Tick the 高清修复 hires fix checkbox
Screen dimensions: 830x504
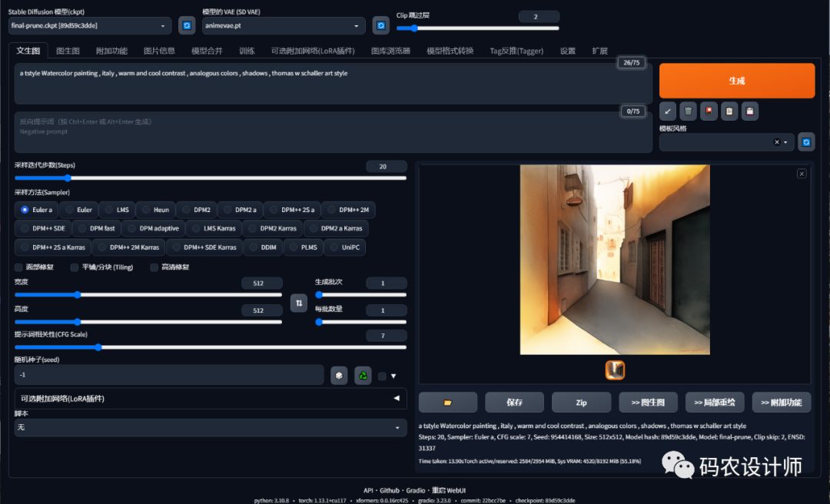point(154,267)
